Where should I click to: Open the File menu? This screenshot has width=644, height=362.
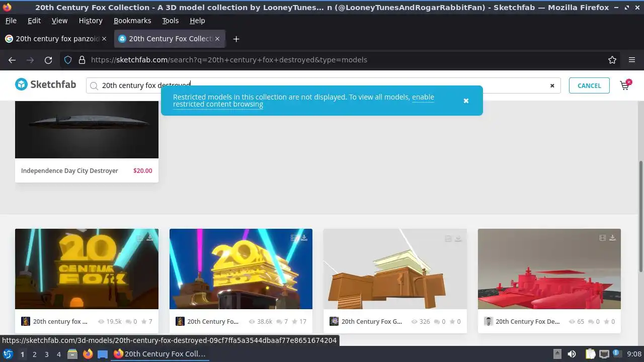pyautogui.click(x=11, y=21)
